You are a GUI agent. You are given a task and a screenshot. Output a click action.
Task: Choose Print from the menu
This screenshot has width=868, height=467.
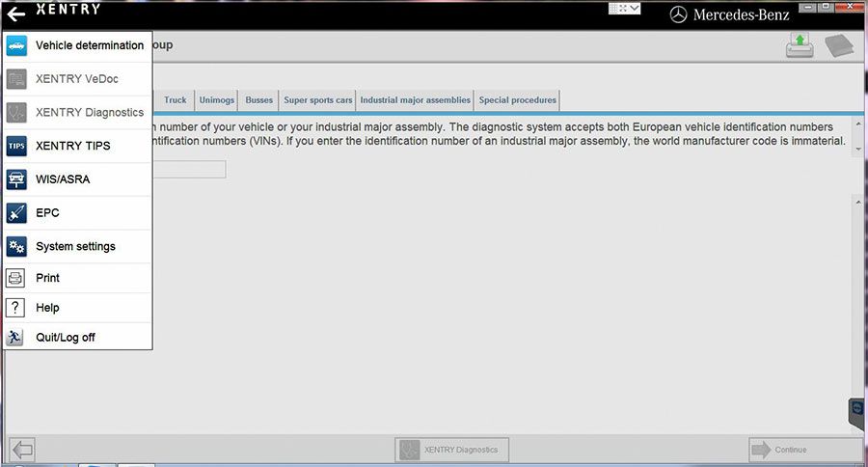point(77,278)
